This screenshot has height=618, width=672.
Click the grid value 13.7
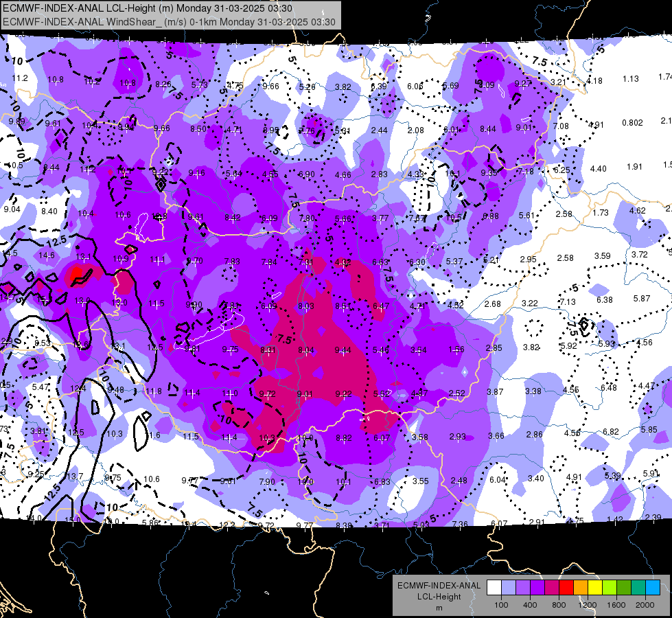75,476
